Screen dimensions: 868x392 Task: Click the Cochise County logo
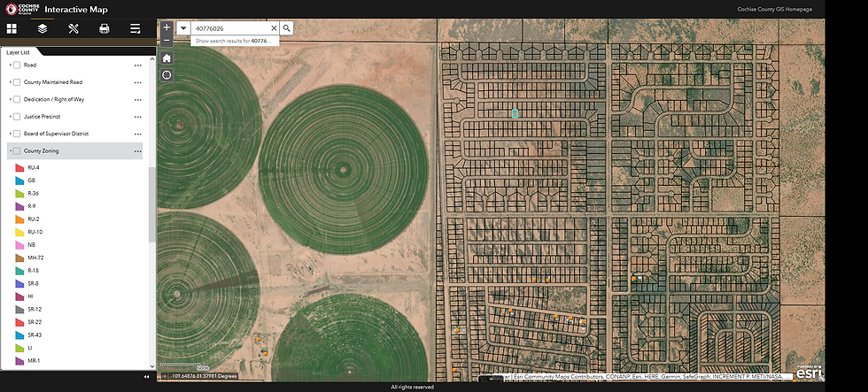pyautogui.click(x=22, y=10)
